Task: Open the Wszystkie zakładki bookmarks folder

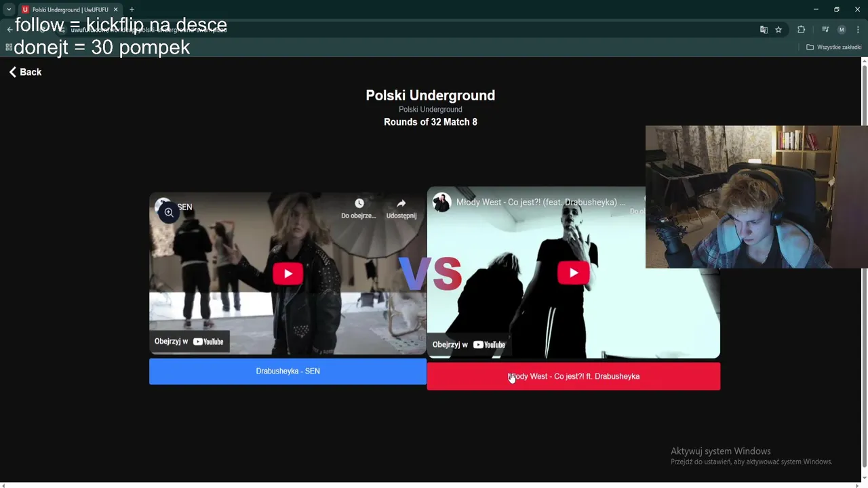Action: 833,47
